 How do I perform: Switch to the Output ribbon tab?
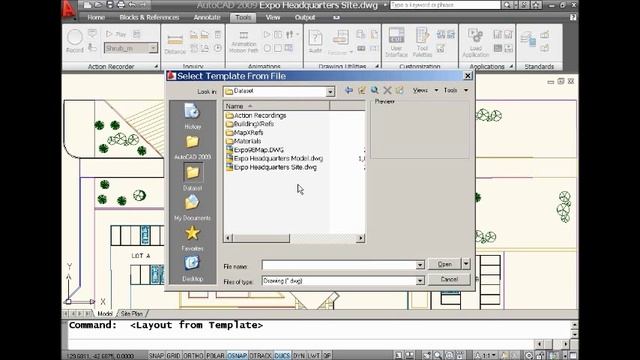pyautogui.click(x=305, y=18)
